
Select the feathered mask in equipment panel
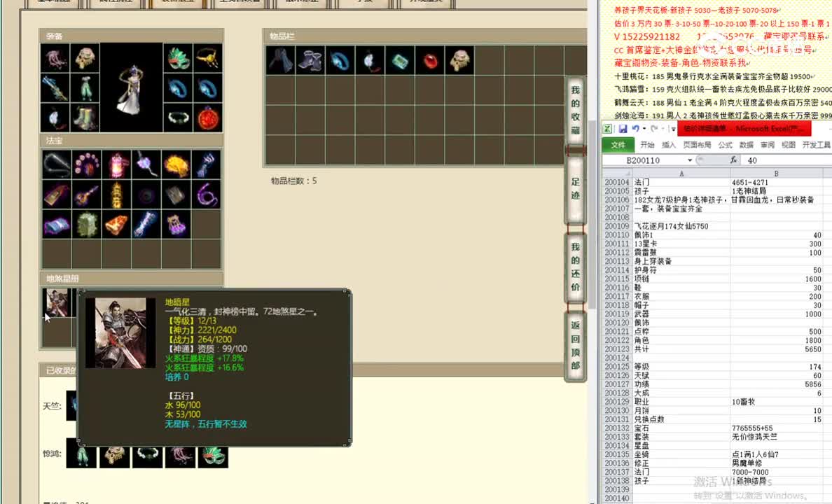(x=178, y=58)
